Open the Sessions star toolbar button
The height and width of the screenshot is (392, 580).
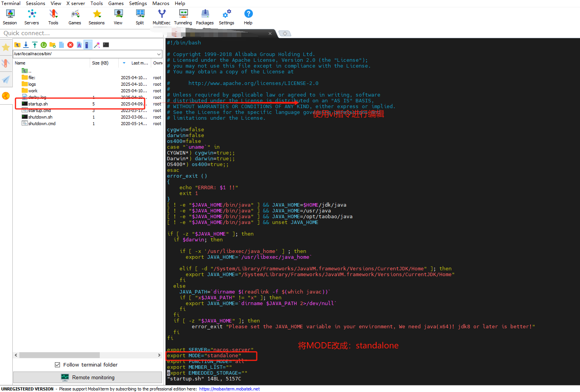pyautogui.click(x=97, y=17)
